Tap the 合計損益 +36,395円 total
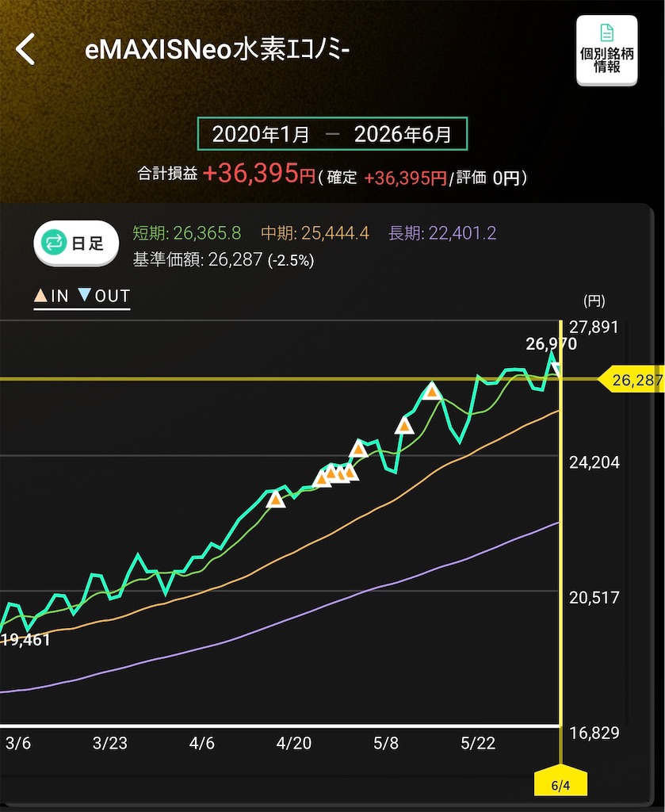Image resolution: width=665 pixels, height=812 pixels. (226, 174)
